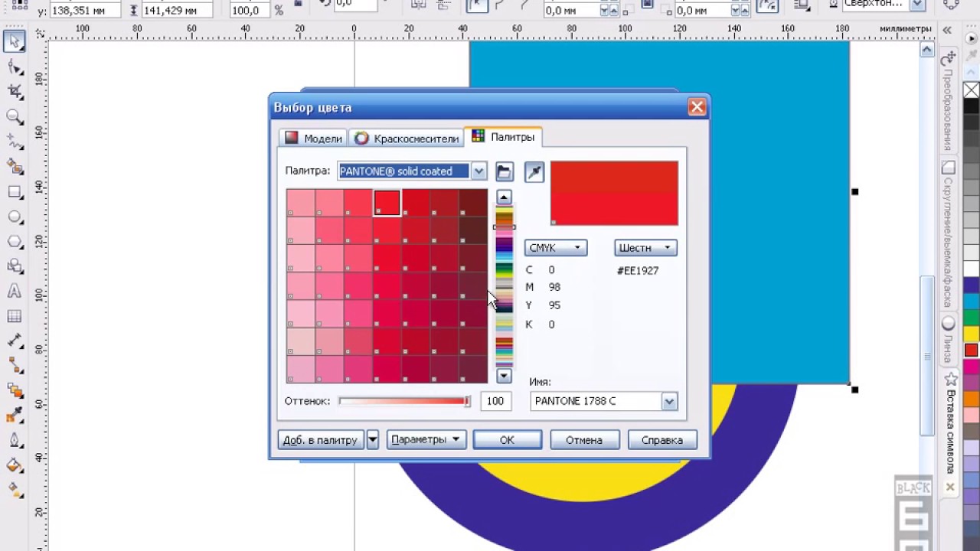
Task: Close the docker panel X icon
Action: tap(950, 487)
